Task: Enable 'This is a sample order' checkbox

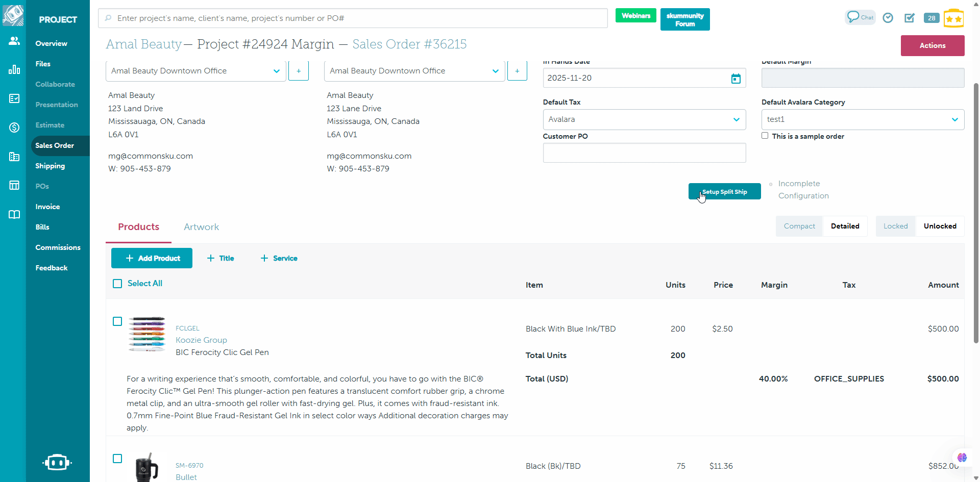Action: (x=765, y=136)
